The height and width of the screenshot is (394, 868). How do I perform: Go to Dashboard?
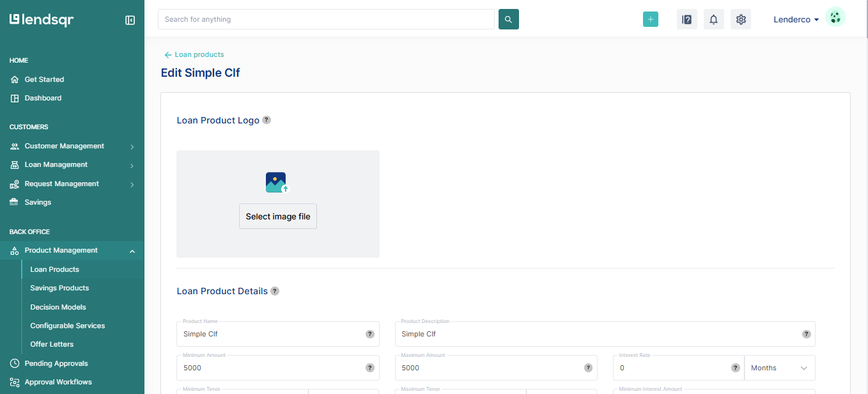click(43, 98)
